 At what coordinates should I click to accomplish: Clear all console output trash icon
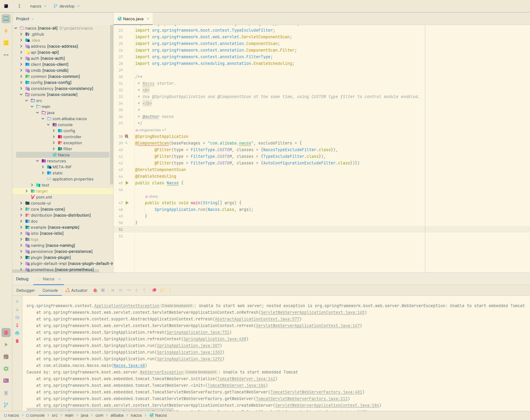pyautogui.click(x=17, y=341)
